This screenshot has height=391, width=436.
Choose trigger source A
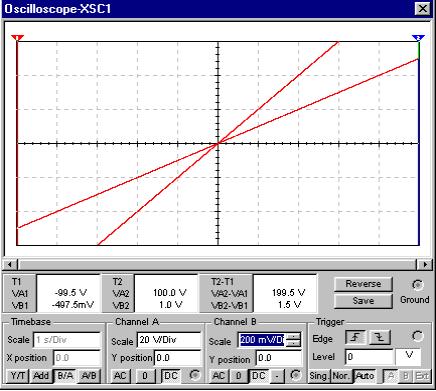(x=391, y=376)
